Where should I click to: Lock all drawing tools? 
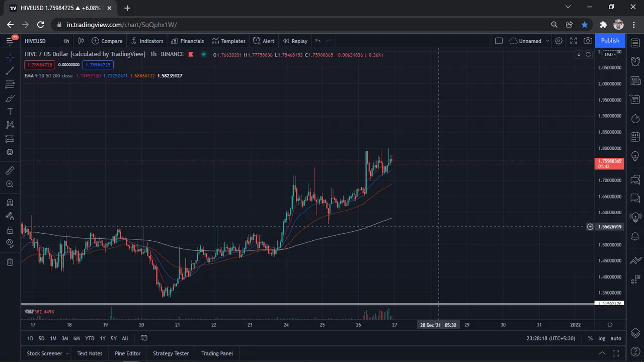click(10, 230)
